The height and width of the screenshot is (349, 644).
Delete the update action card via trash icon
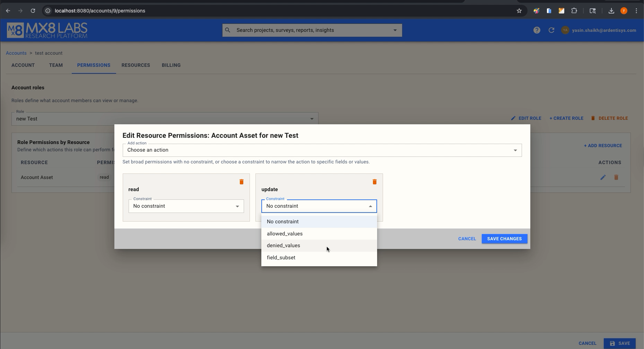(374, 181)
